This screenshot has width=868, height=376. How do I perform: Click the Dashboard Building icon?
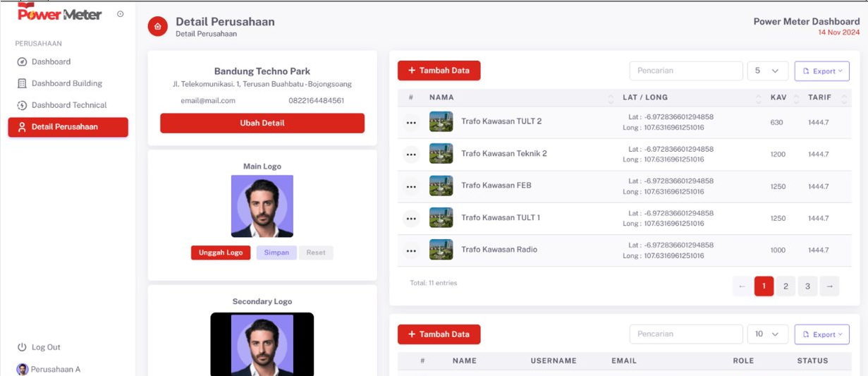click(x=22, y=83)
